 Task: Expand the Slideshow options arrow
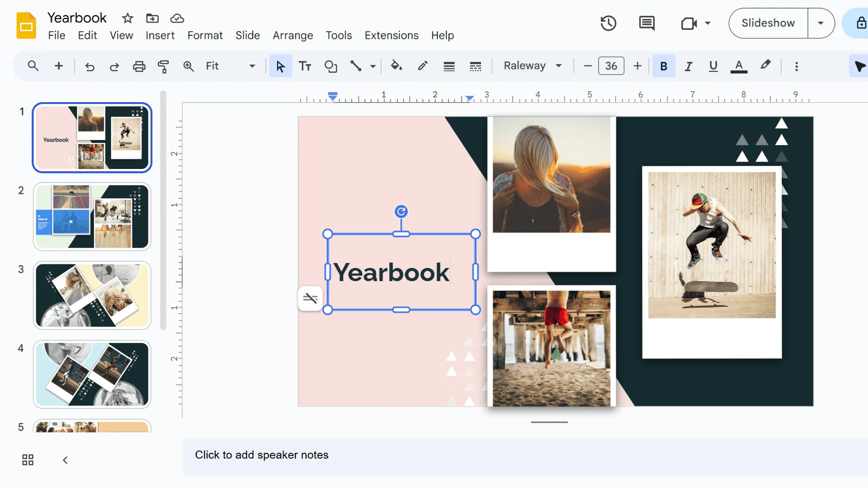pos(821,23)
